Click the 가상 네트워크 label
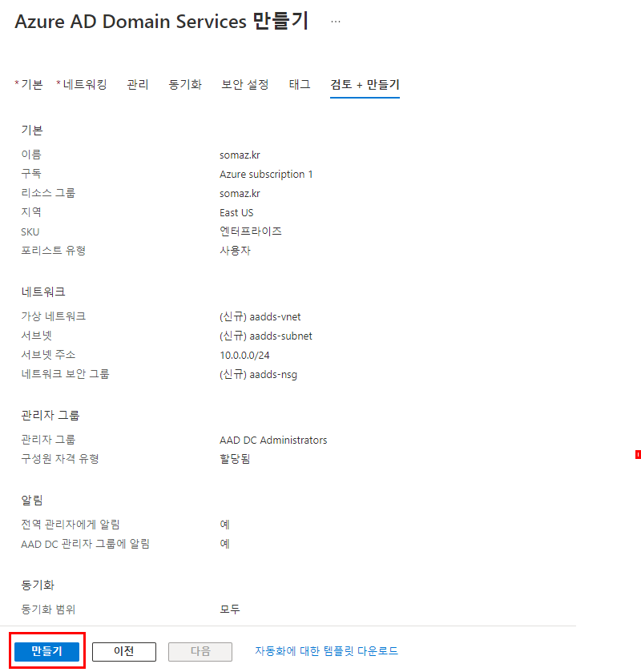The image size is (641, 672). (x=54, y=316)
